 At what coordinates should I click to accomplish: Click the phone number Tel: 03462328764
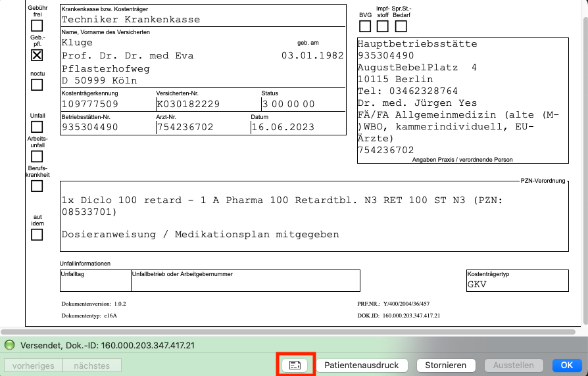point(408,91)
